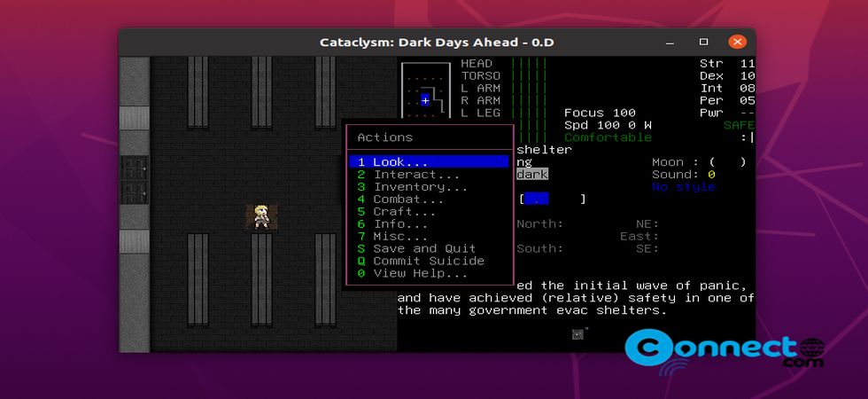Click the Spd 100 0 W readout
The width and height of the screenshot is (868, 399).
point(608,125)
